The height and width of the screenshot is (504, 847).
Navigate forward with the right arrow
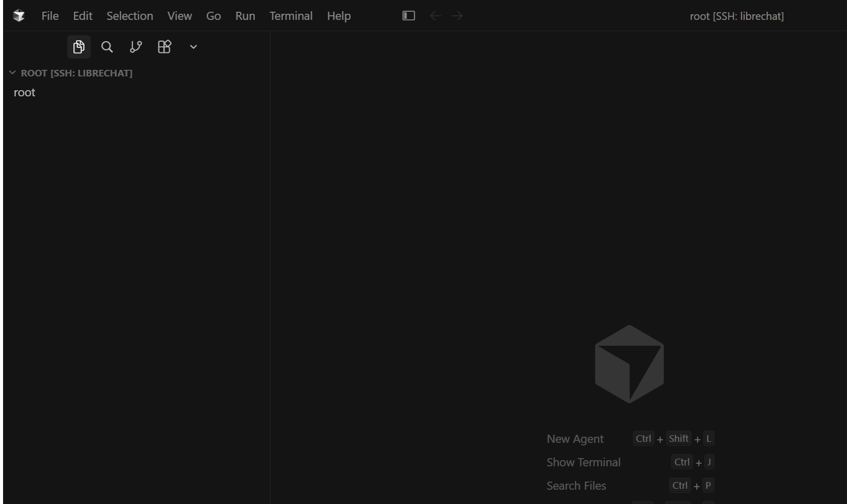click(x=457, y=16)
